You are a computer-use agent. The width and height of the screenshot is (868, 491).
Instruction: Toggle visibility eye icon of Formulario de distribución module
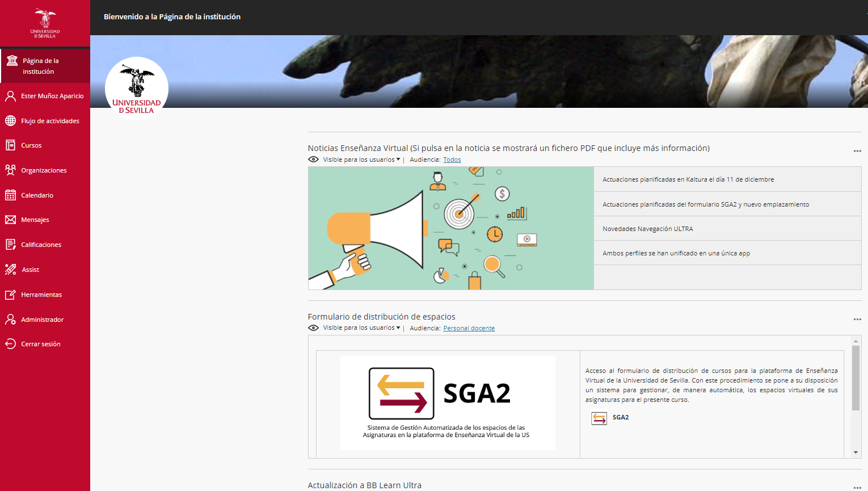point(313,328)
